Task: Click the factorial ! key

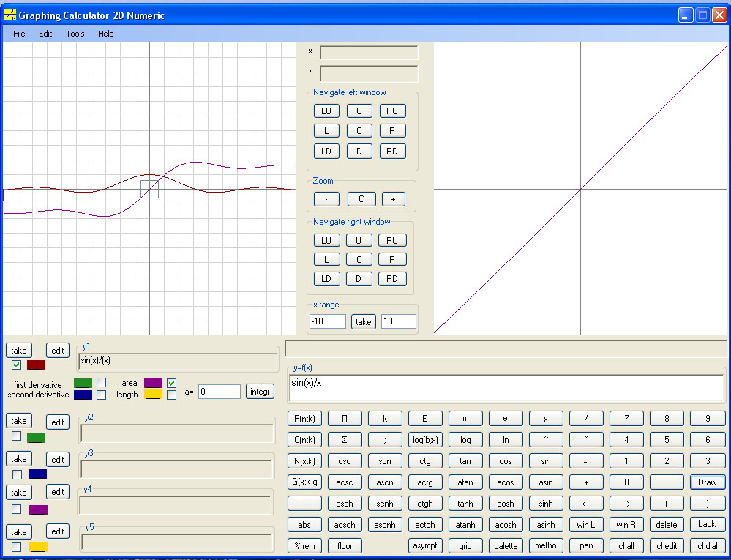Action: tap(304, 504)
